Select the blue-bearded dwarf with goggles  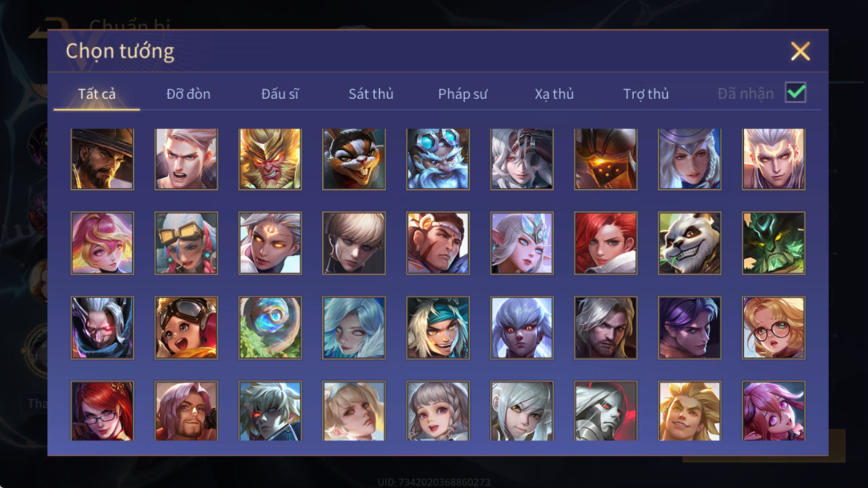pos(437,159)
